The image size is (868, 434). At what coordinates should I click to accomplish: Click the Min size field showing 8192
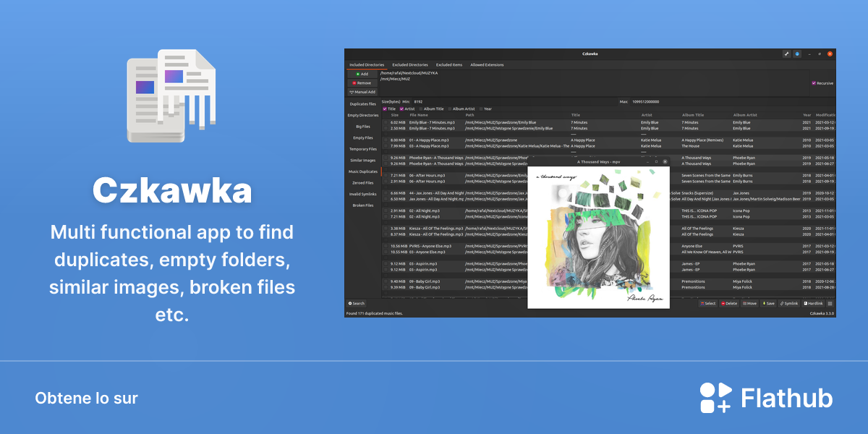click(x=514, y=101)
